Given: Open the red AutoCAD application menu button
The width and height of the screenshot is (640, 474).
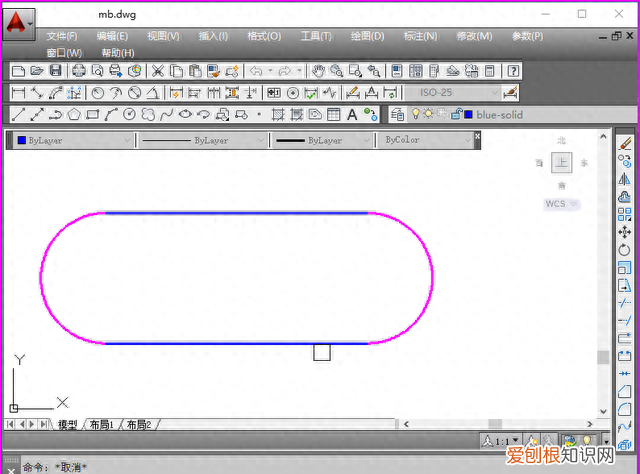Looking at the screenshot, I should (17, 19).
